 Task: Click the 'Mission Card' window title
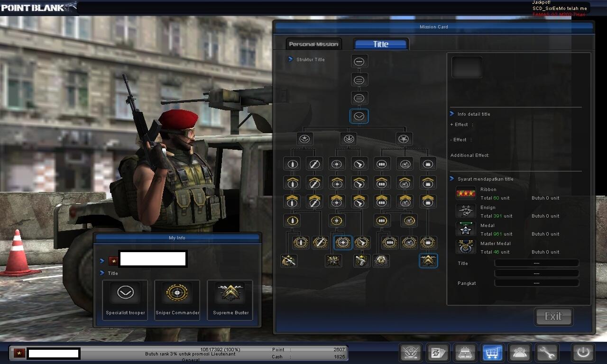(x=434, y=27)
